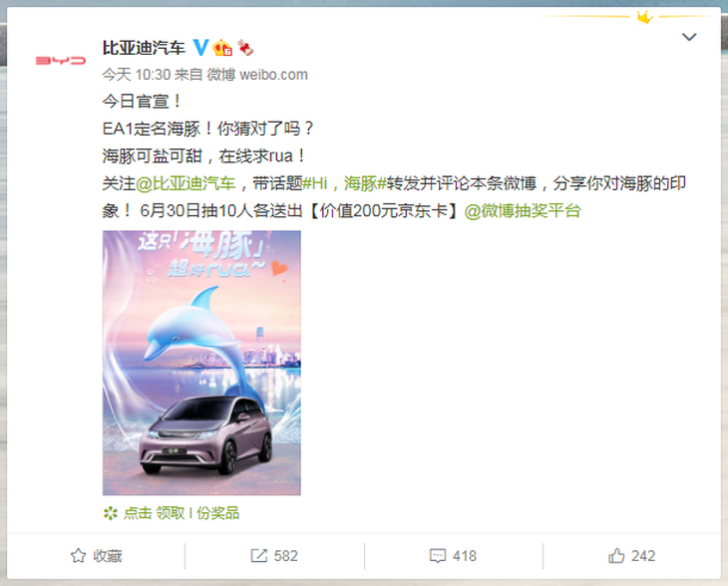Click the green prize sparkle icon
This screenshot has height=586, width=728.
click(111, 513)
